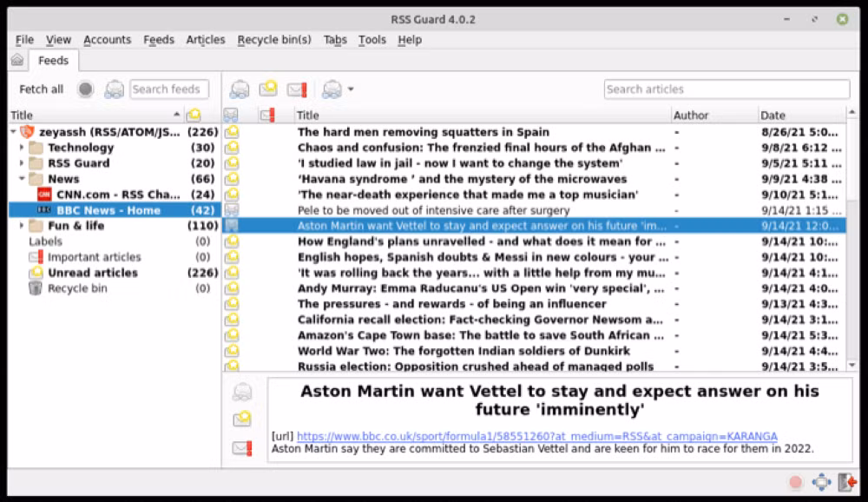Screen dimensions: 868x502
Task: Click the Fun & life folder icon
Action: 36,226
